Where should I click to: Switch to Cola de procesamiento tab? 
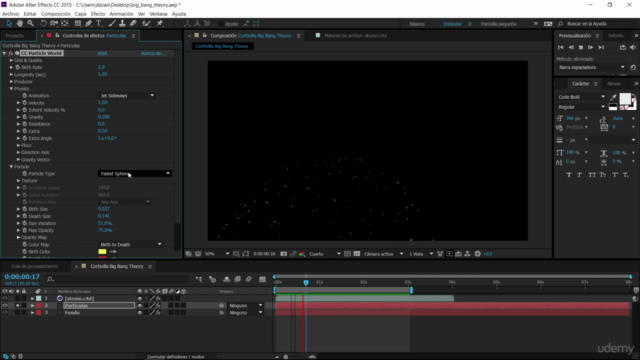[x=35, y=267]
